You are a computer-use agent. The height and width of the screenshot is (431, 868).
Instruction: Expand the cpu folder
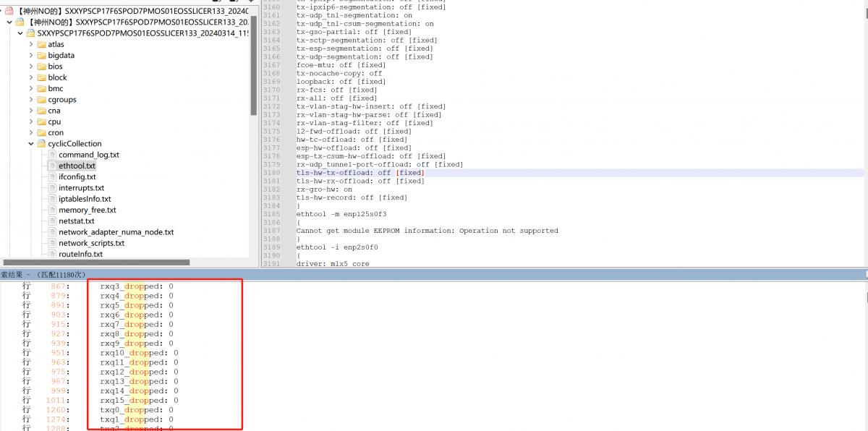click(31, 122)
